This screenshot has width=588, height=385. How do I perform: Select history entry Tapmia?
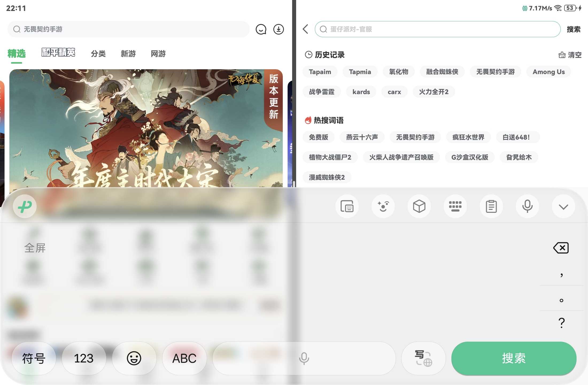tap(360, 72)
